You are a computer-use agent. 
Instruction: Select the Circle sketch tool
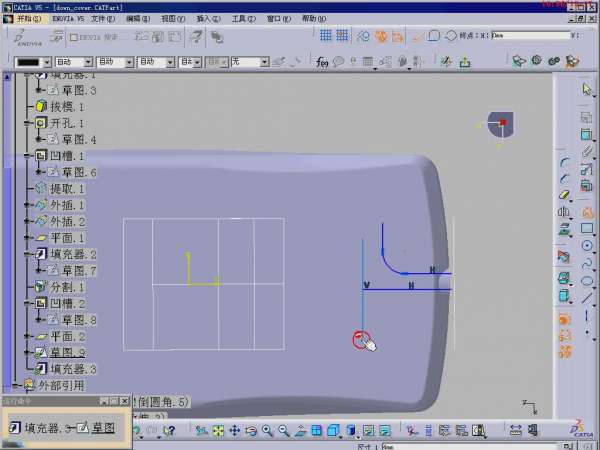[x=587, y=245]
